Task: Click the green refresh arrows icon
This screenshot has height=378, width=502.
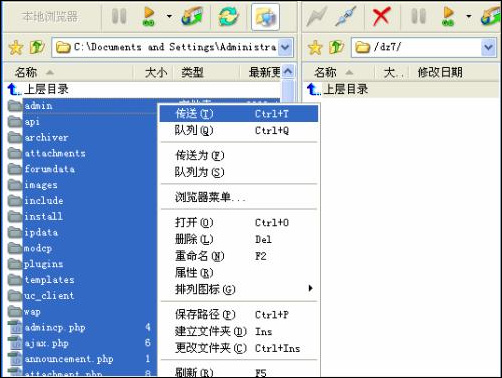Action: tap(229, 16)
